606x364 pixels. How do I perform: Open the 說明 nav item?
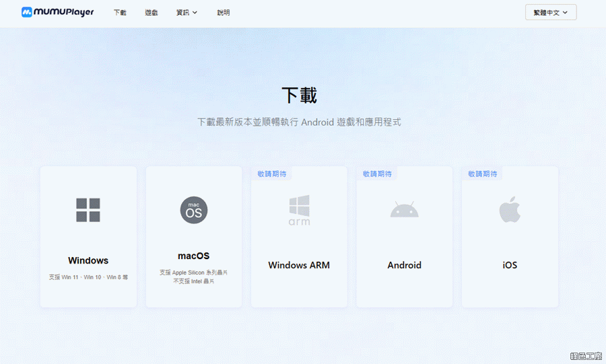(223, 12)
